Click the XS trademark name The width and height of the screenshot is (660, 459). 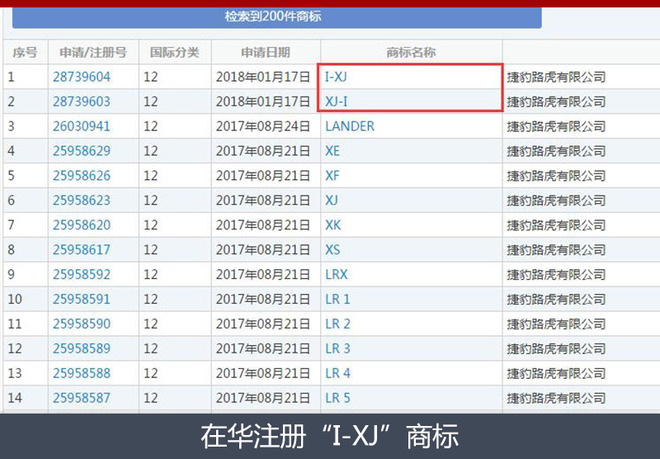333,250
